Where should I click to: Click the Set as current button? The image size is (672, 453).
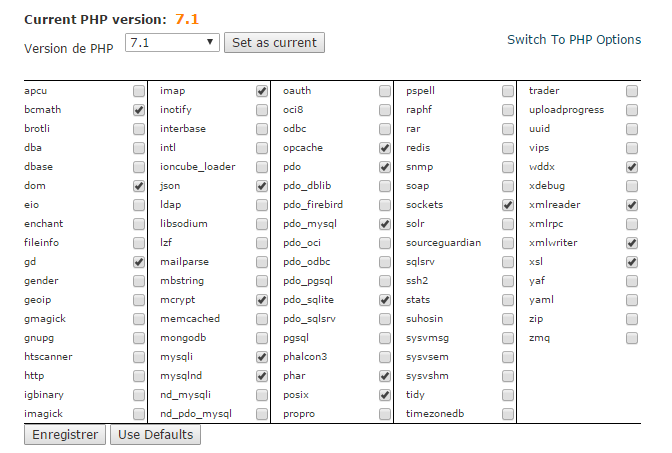[274, 42]
